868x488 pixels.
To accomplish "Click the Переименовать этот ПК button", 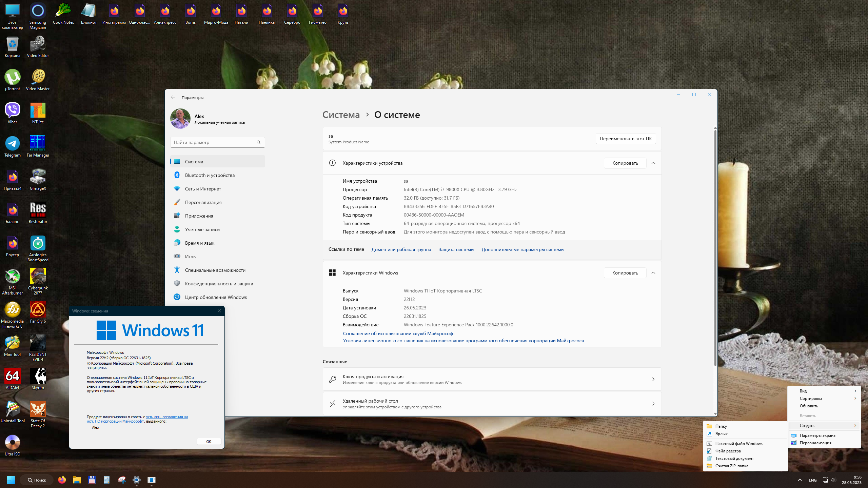I will [626, 139].
